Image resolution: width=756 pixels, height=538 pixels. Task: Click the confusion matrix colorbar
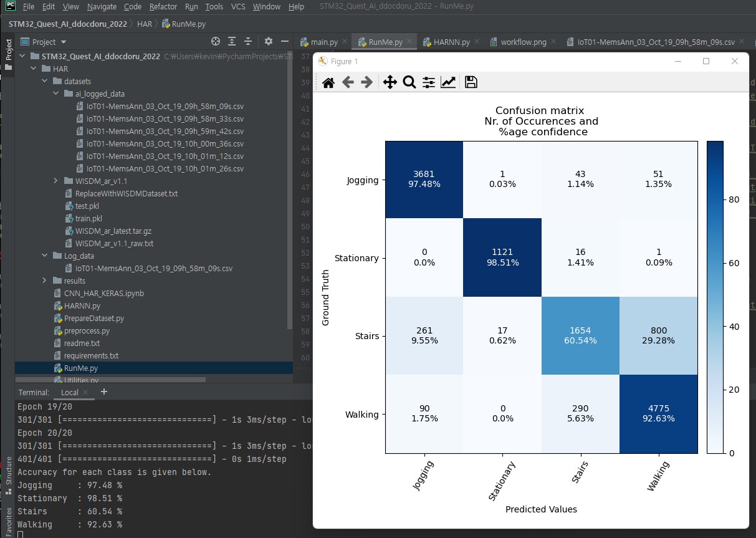[x=715, y=297]
